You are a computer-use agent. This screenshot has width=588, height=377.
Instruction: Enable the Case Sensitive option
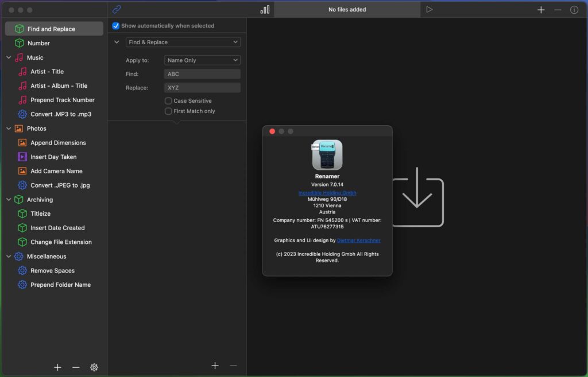click(168, 100)
